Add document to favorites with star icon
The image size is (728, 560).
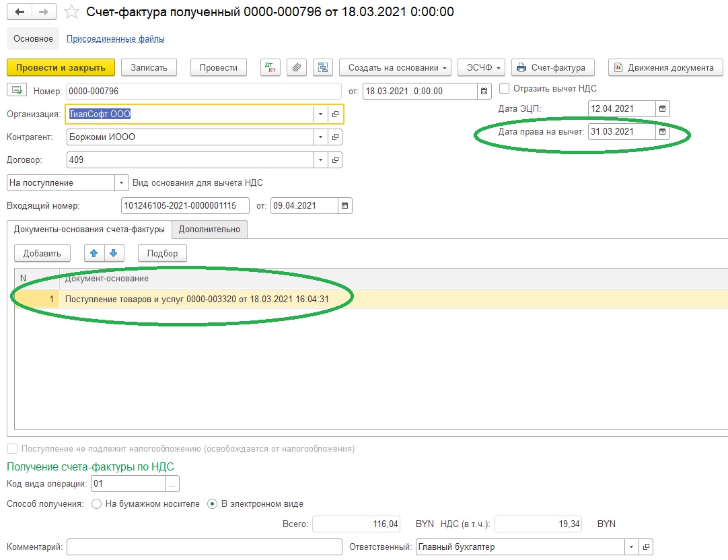(x=71, y=12)
